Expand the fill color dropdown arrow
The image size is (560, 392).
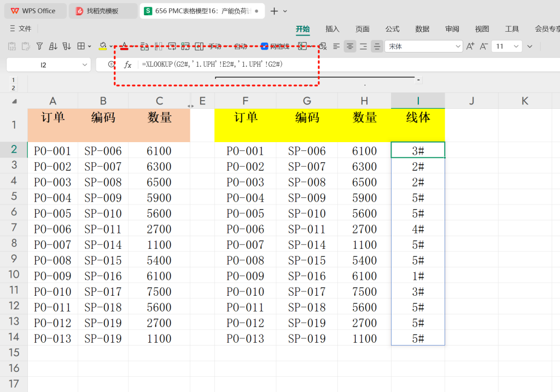(x=111, y=46)
